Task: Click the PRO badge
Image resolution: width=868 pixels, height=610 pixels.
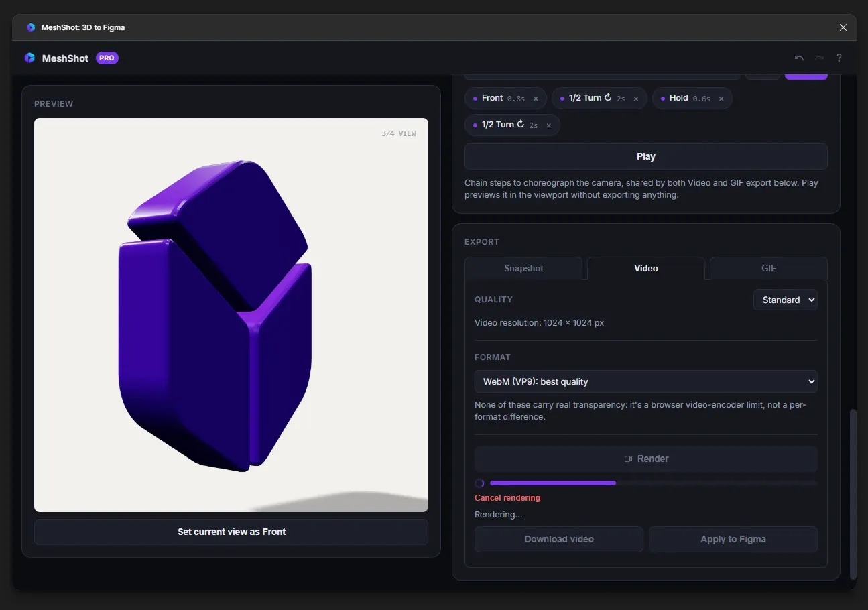Action: coord(107,58)
